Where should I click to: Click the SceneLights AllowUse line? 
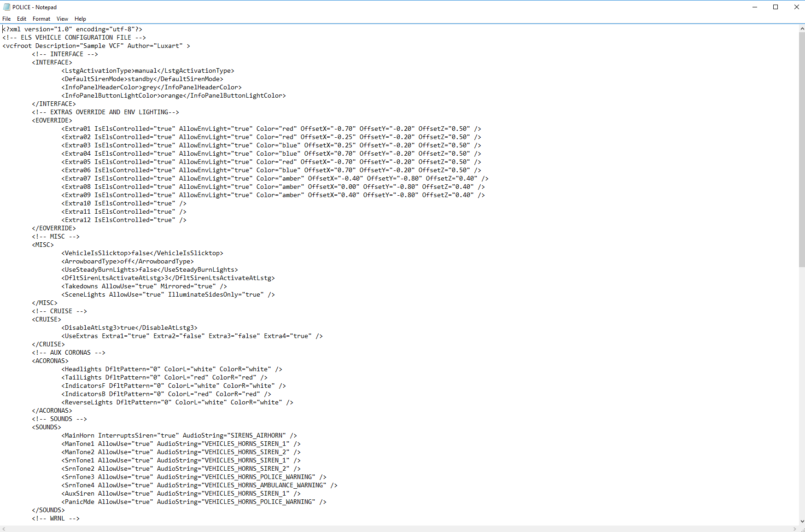click(168, 294)
